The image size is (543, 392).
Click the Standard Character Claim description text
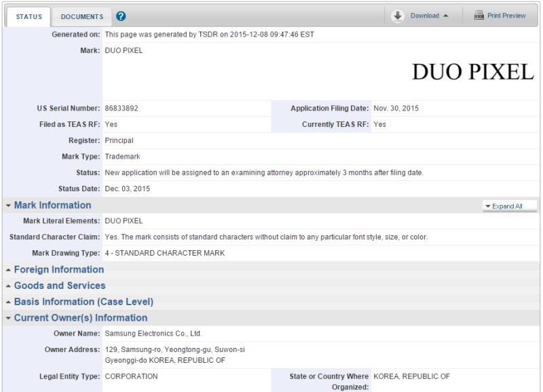tap(266, 237)
